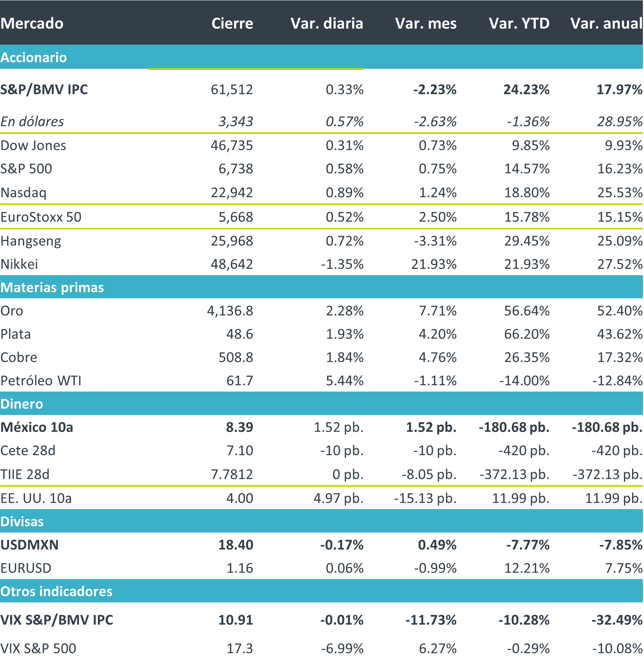Select the Otros indicadores section heading

pos(56,591)
